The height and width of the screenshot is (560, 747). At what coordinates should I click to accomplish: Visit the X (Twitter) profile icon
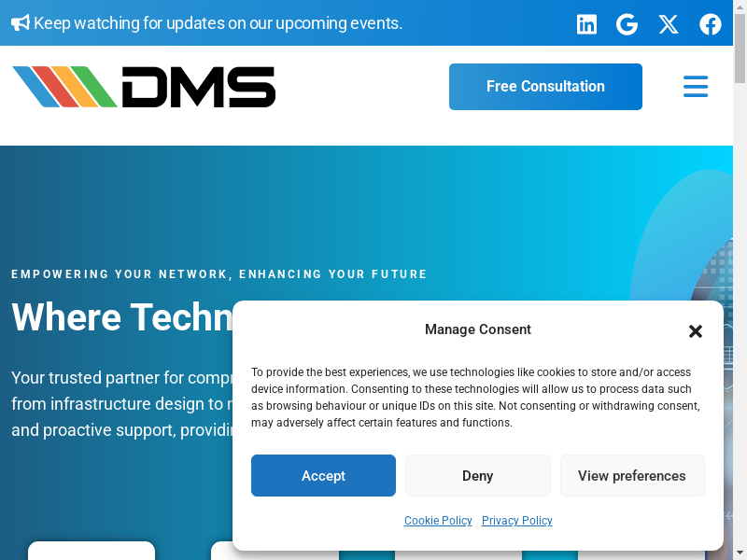(x=669, y=24)
